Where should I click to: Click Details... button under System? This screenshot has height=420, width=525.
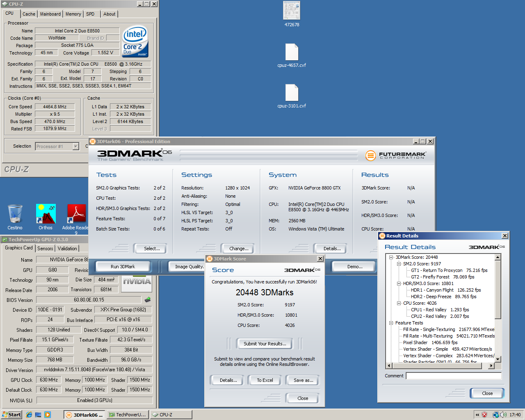pos(330,249)
